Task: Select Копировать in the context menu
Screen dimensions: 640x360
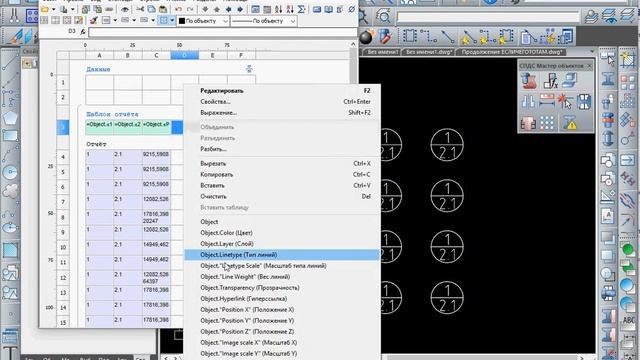Action: click(282, 175)
